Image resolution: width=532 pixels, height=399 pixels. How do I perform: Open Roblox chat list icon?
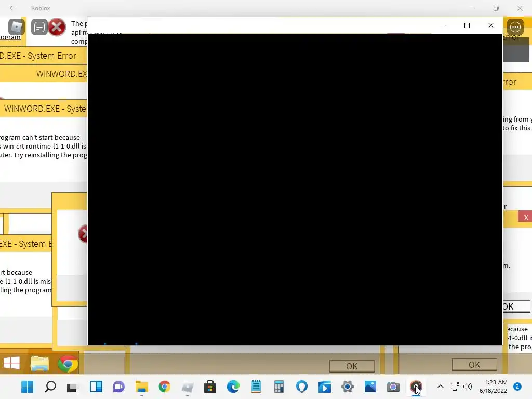tap(39, 27)
